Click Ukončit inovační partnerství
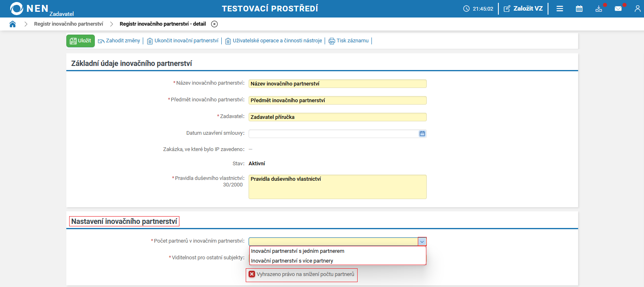The image size is (644, 287). (183, 41)
